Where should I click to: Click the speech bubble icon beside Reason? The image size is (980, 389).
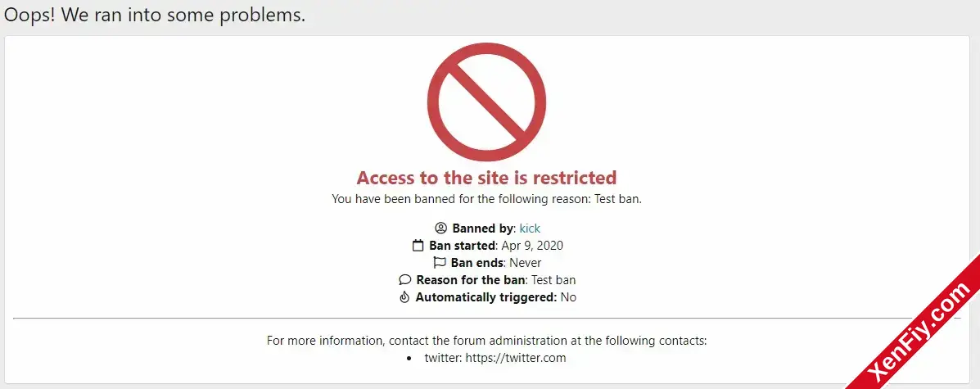[x=405, y=280]
